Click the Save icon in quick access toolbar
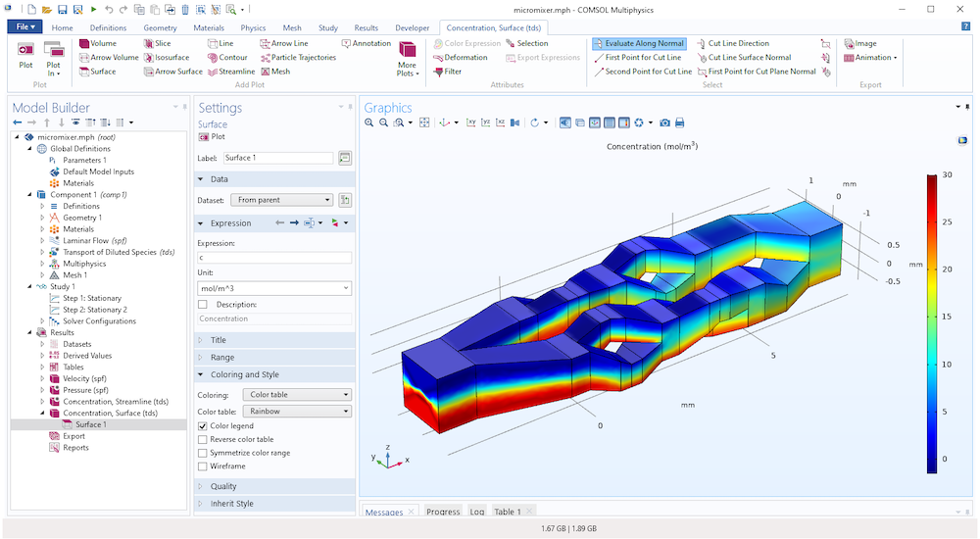 (62, 10)
